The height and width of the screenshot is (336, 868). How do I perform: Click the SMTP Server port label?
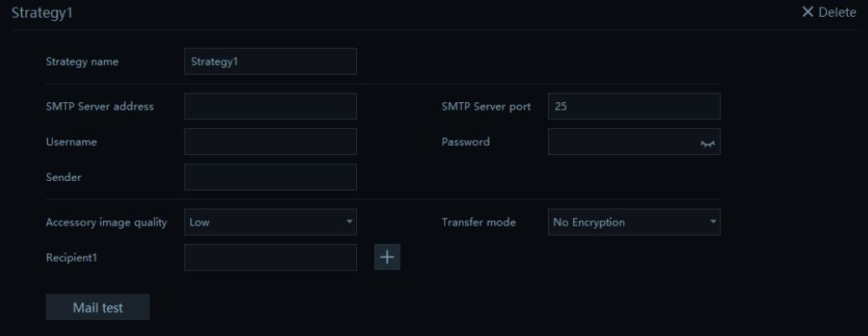point(486,106)
